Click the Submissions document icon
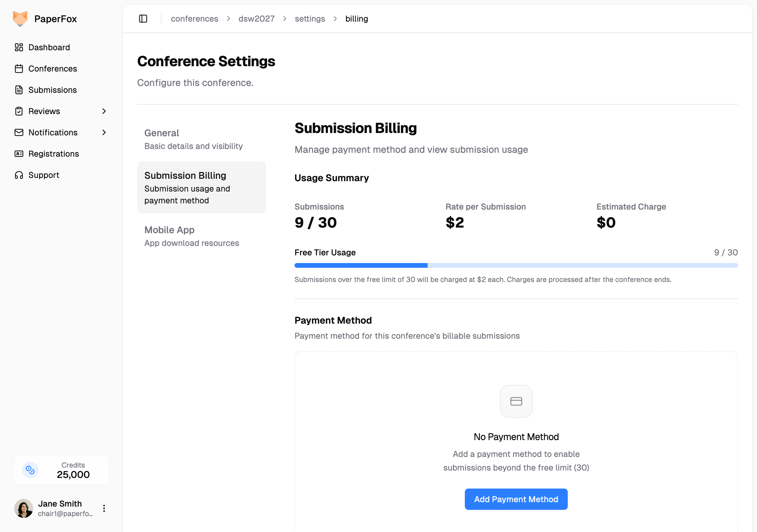This screenshot has height=532, width=757. coord(19,90)
